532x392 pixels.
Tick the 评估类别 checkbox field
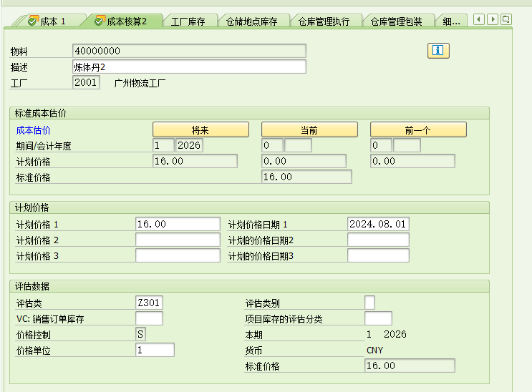click(x=369, y=303)
